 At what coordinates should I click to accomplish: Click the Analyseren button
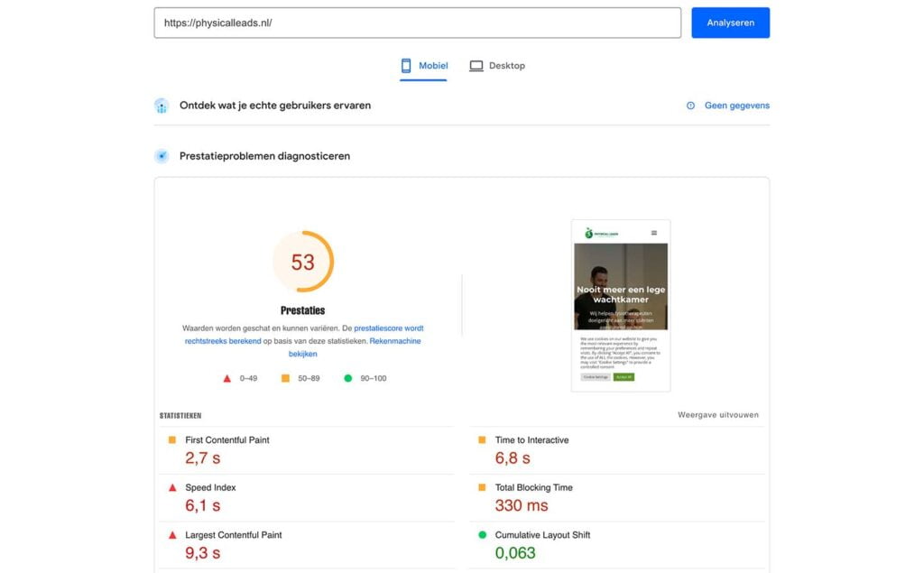(730, 22)
